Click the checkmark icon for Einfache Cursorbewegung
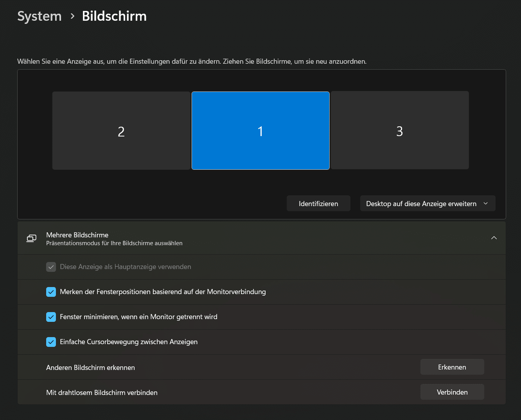 point(51,342)
